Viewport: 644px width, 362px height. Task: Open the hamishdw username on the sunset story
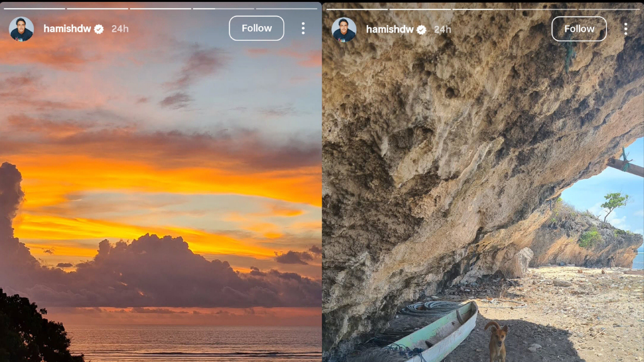pyautogui.click(x=67, y=29)
